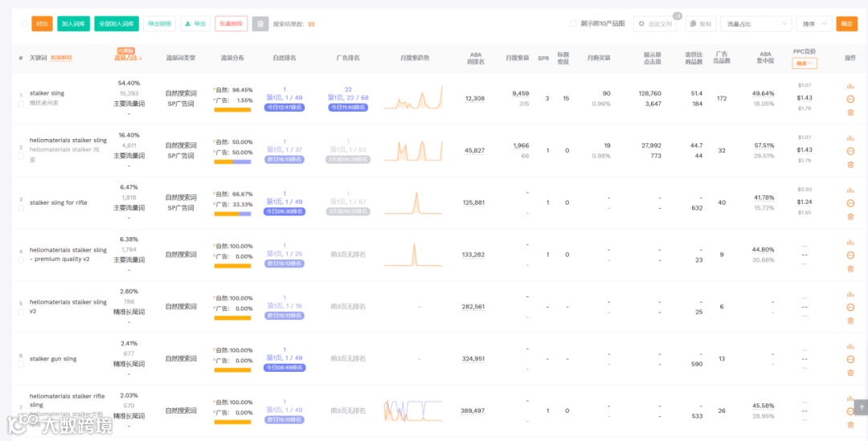Tick the checkbox for stalker sling row
The image size is (868, 441).
pyautogui.click(x=20, y=104)
